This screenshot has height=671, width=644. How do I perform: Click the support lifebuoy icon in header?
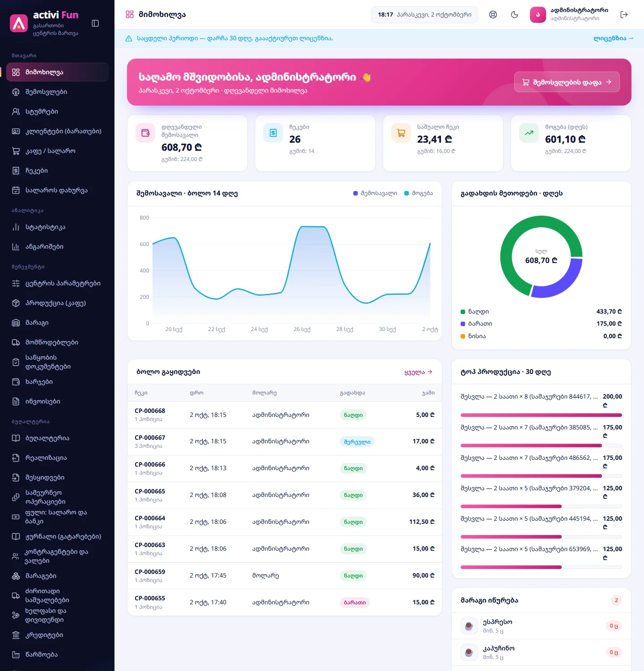[493, 15]
